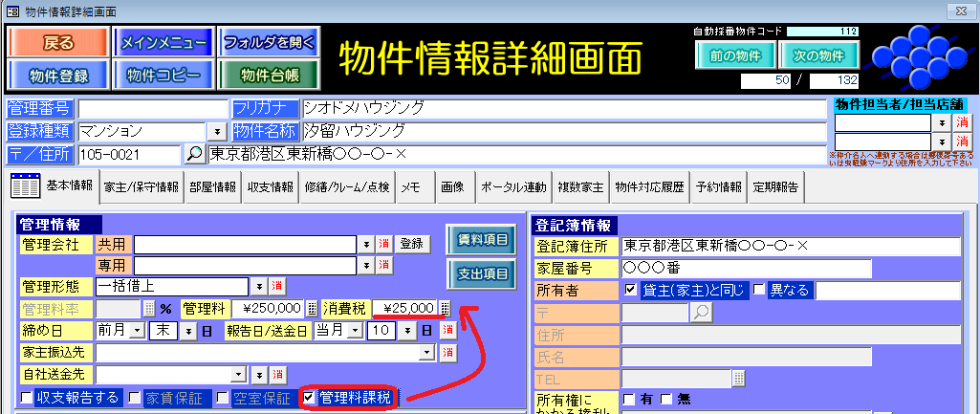Expand the 登録種類 dropdown
Image resolution: width=980 pixels, height=414 pixels.
click(216, 131)
